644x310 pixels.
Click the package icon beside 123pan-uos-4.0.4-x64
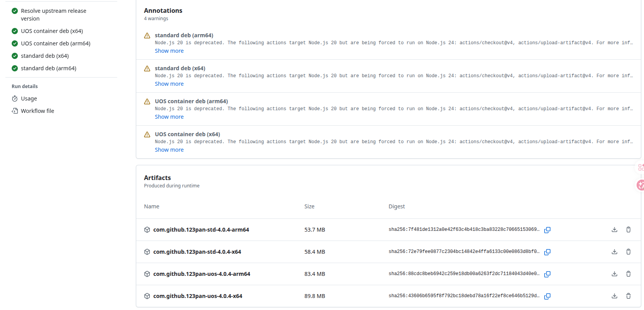coord(147,296)
